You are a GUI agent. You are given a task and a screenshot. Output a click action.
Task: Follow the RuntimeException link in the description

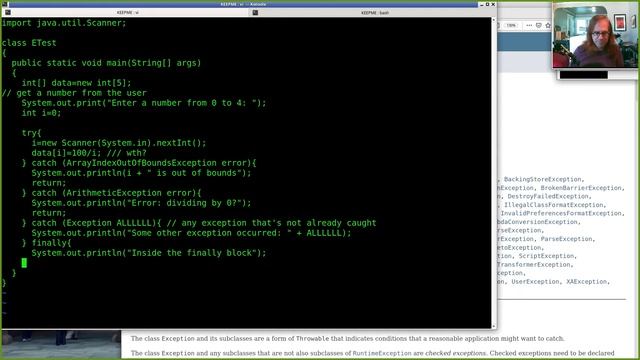[382, 353]
